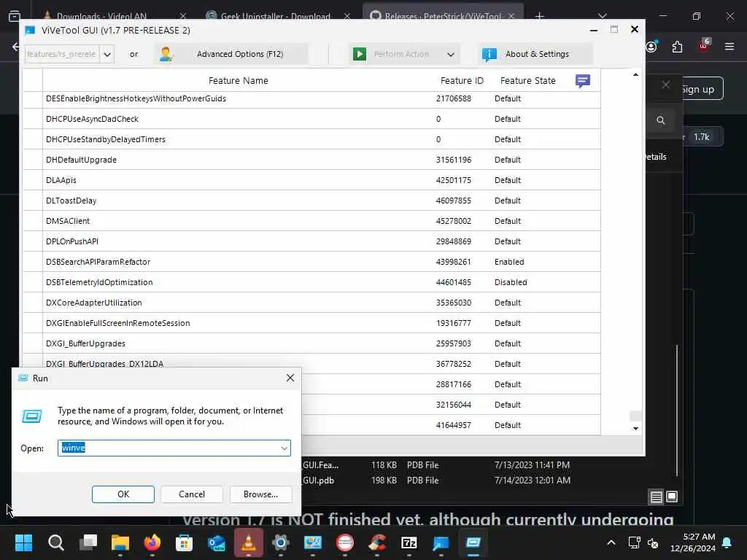The height and width of the screenshot is (560, 747).
Task: Open a new browser tab with plus
Action: (x=539, y=16)
